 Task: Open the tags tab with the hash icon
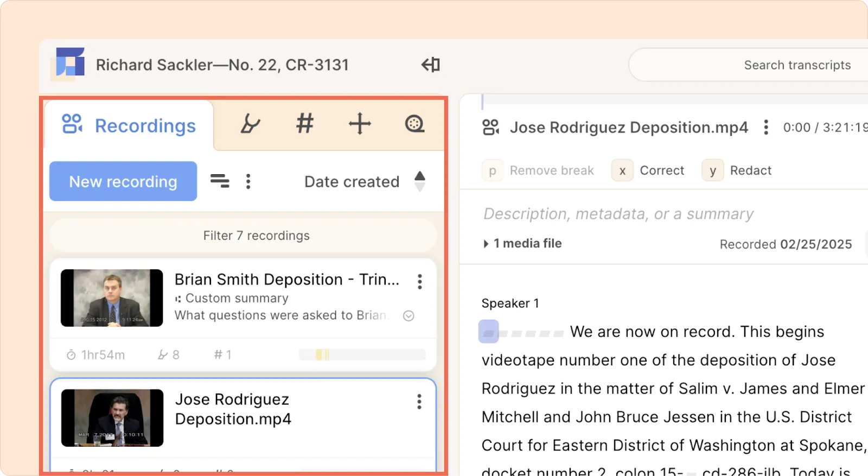(x=305, y=123)
